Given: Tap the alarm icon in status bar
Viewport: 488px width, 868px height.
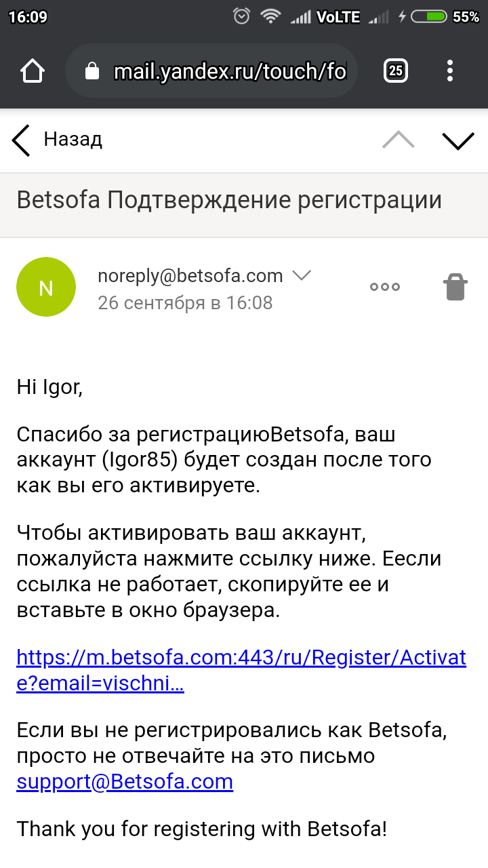Looking at the screenshot, I should [x=241, y=17].
